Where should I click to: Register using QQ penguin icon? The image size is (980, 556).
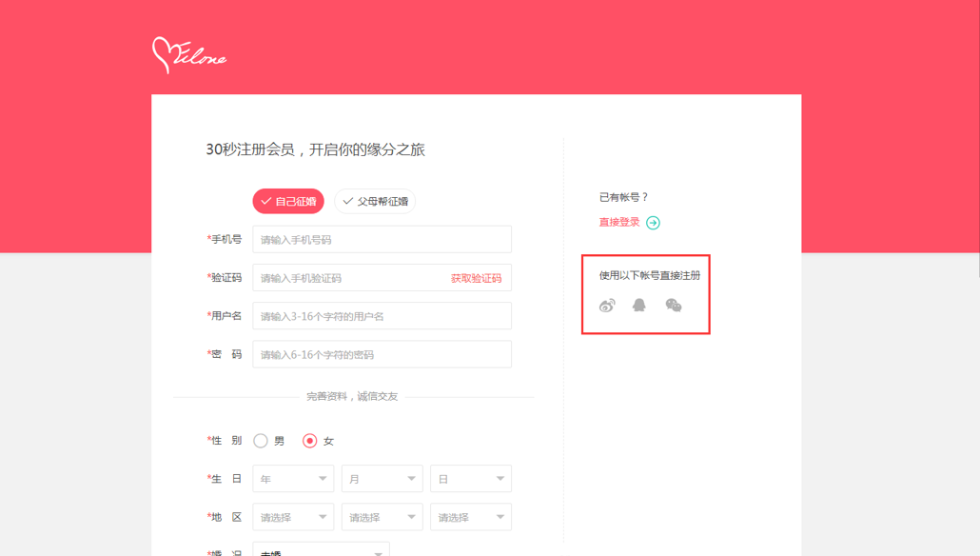638,305
